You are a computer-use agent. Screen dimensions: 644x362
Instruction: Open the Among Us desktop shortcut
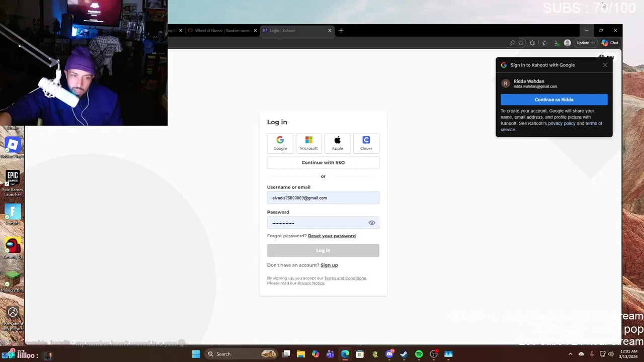coord(13,248)
